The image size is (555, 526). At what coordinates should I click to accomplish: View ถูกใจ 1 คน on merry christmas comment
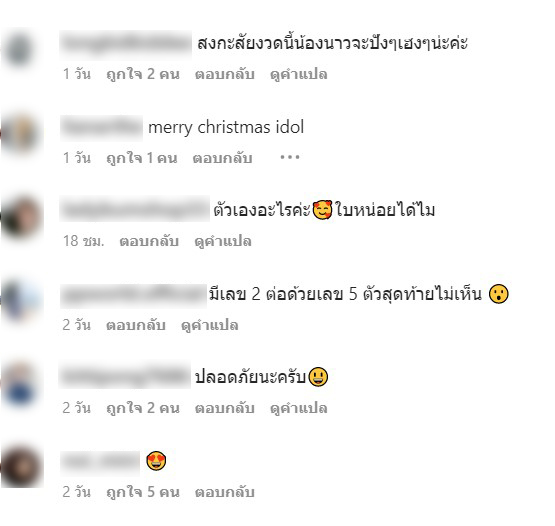click(x=142, y=158)
